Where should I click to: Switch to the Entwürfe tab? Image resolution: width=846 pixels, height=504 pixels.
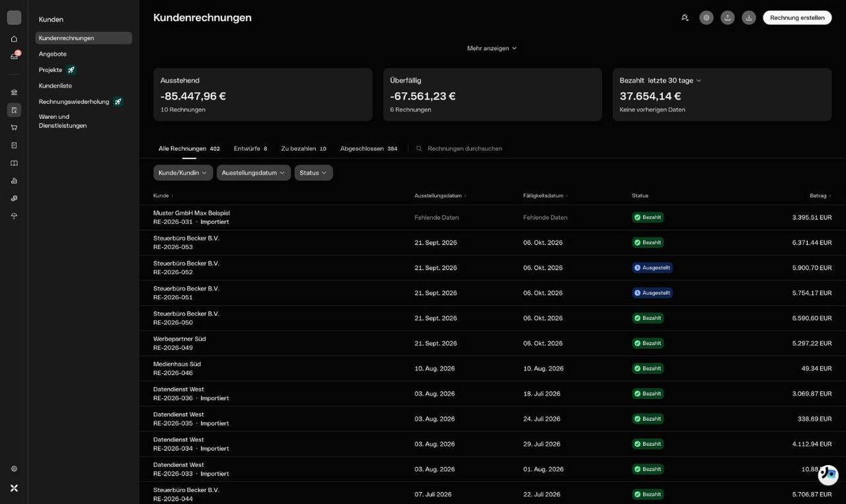pyautogui.click(x=250, y=149)
